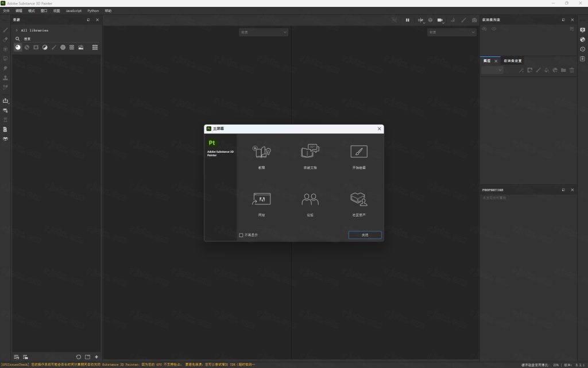Viewport: 588px width, 368px height.
Task: Open the 文件 file menu
Action: tap(6, 11)
